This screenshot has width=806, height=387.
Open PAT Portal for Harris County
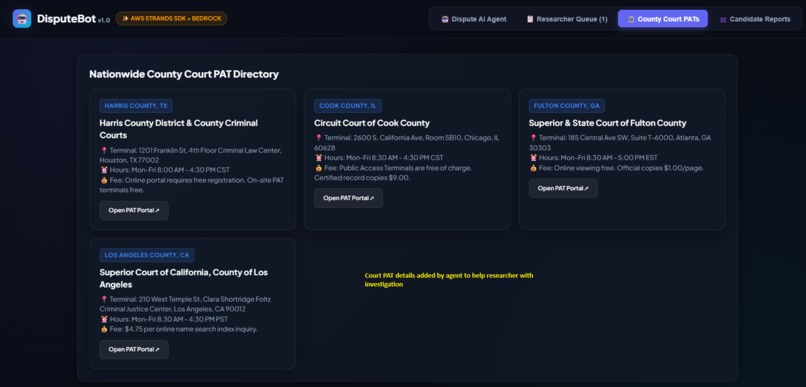pyautogui.click(x=134, y=210)
